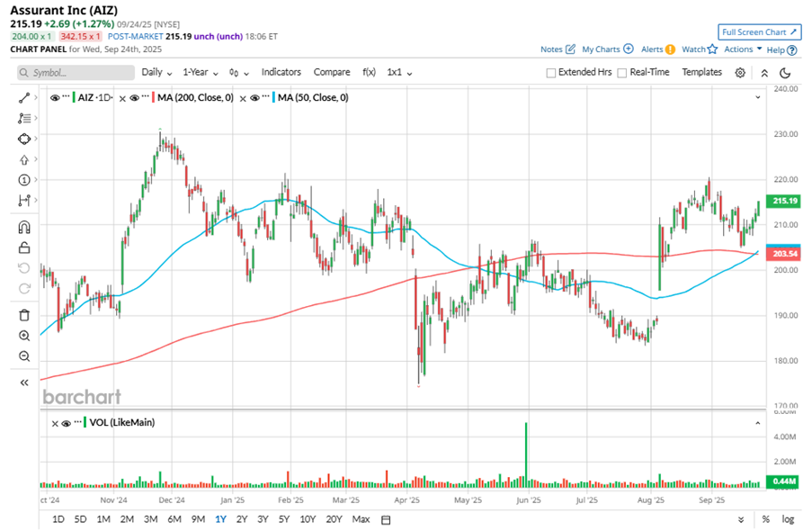The image size is (812, 531).
Task: Select the Max range tab
Action: click(361, 519)
